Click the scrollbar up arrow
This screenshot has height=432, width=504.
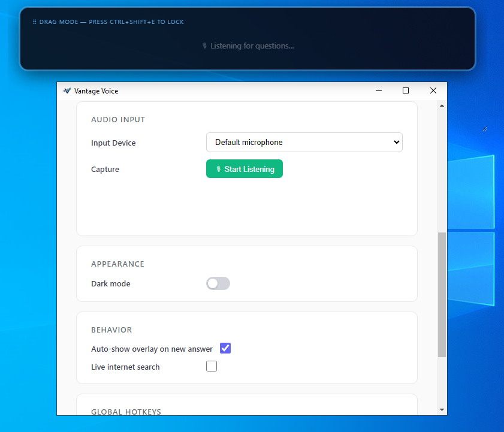pos(442,105)
